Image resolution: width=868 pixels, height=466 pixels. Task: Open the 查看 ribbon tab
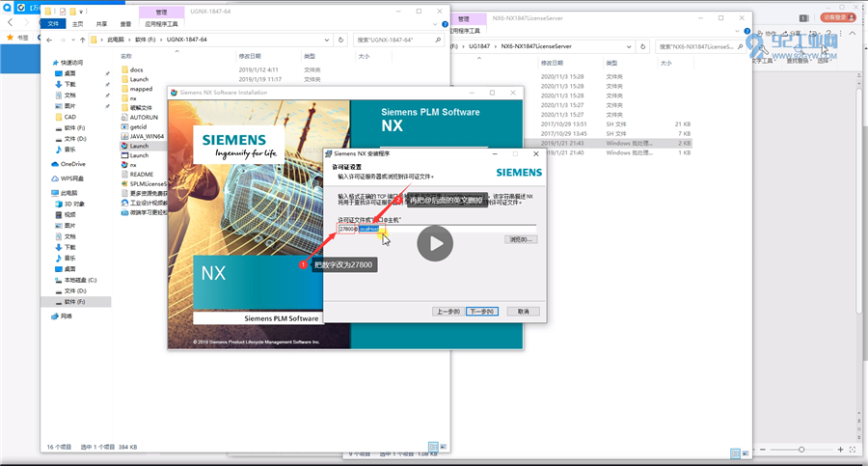tap(125, 24)
